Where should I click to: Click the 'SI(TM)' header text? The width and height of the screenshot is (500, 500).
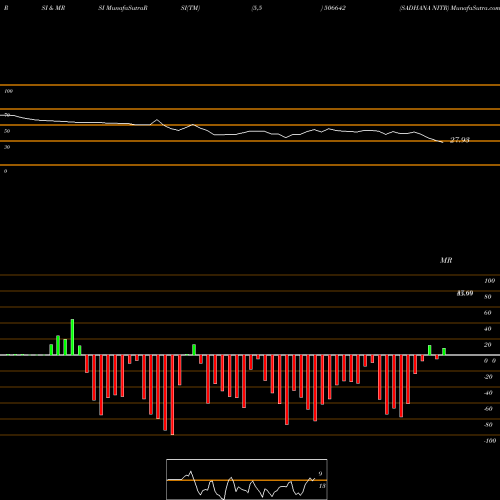tap(190, 8)
